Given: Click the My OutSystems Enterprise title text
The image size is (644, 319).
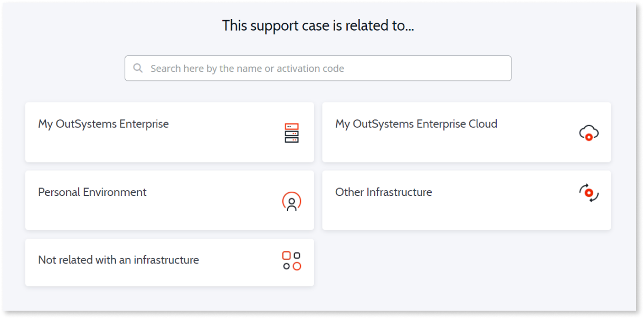Looking at the screenshot, I should click(103, 124).
